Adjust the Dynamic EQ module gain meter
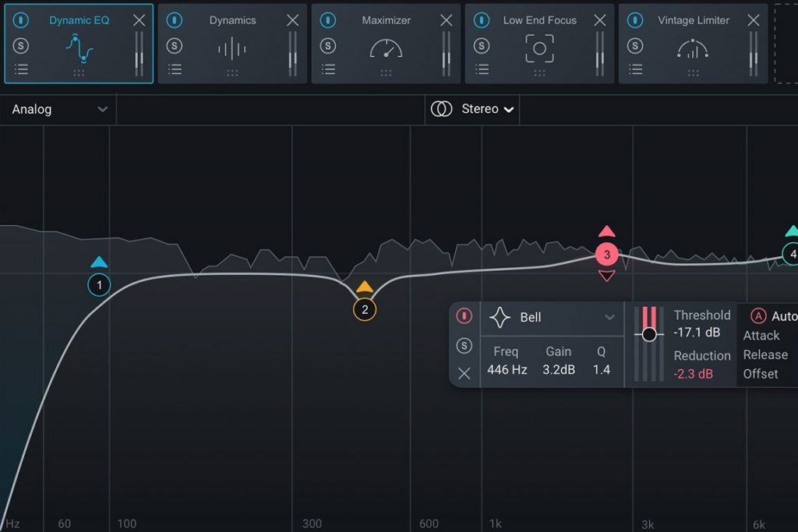The width and height of the screenshot is (798, 532). pos(139,54)
